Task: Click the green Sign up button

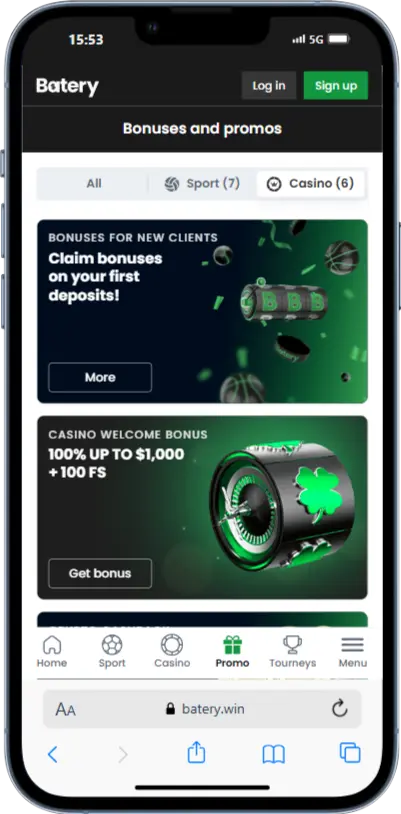Action: [x=336, y=86]
